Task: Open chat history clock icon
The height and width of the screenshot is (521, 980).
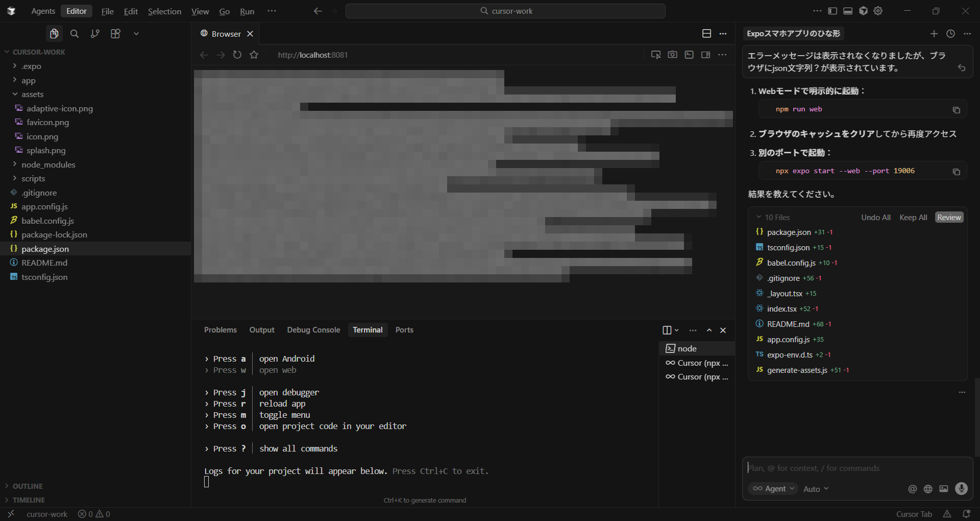Action: coord(950,34)
